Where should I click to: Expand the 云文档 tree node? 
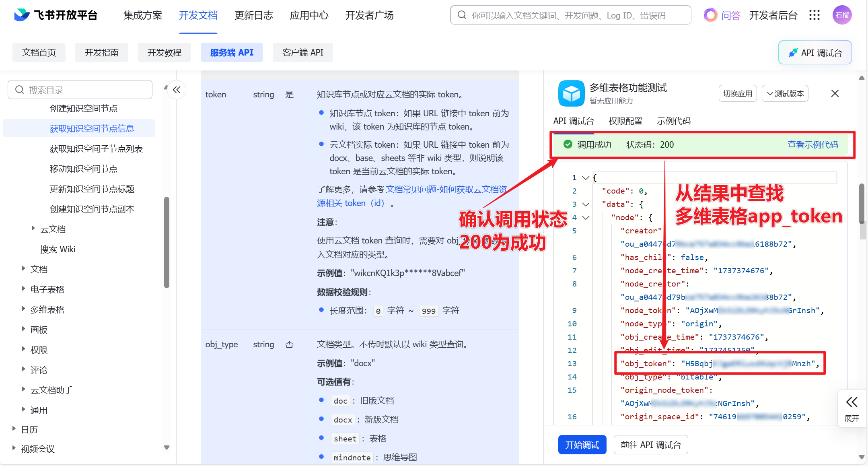click(33, 229)
